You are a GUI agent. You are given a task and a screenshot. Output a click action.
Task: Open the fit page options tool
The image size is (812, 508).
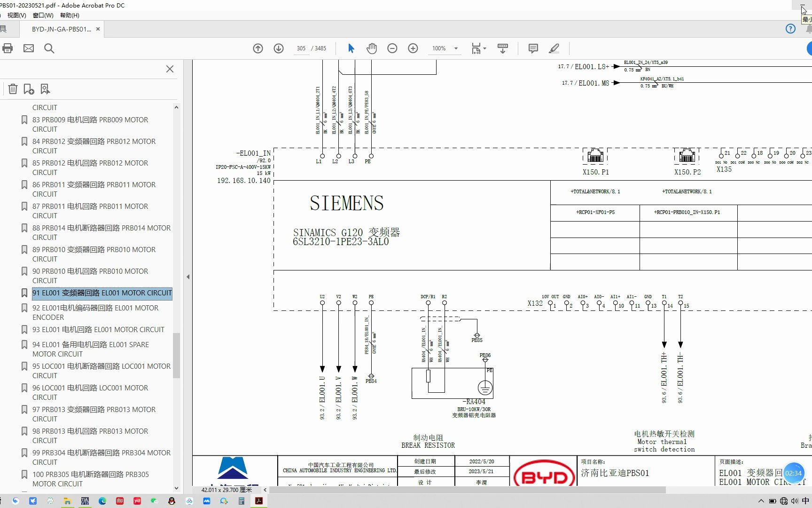(x=476, y=48)
